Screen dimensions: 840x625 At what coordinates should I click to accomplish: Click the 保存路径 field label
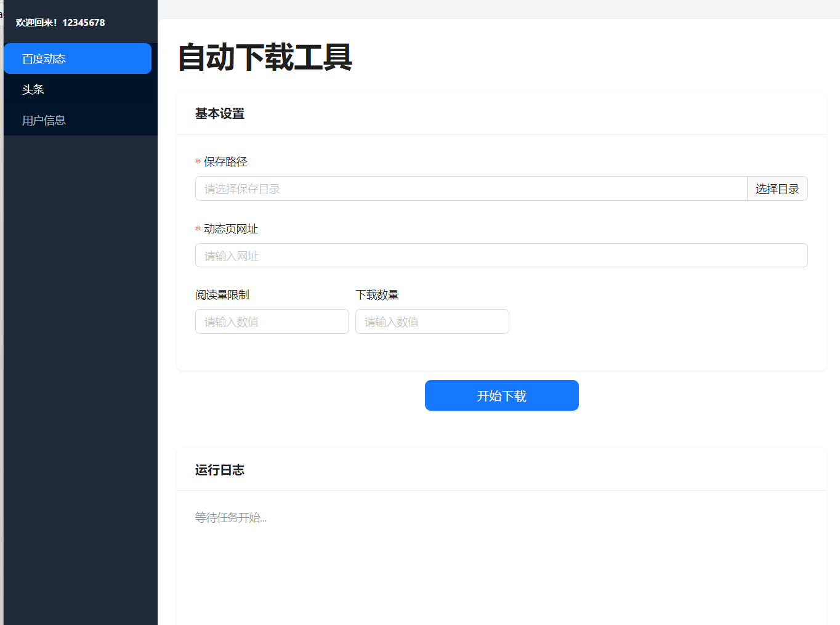[226, 161]
